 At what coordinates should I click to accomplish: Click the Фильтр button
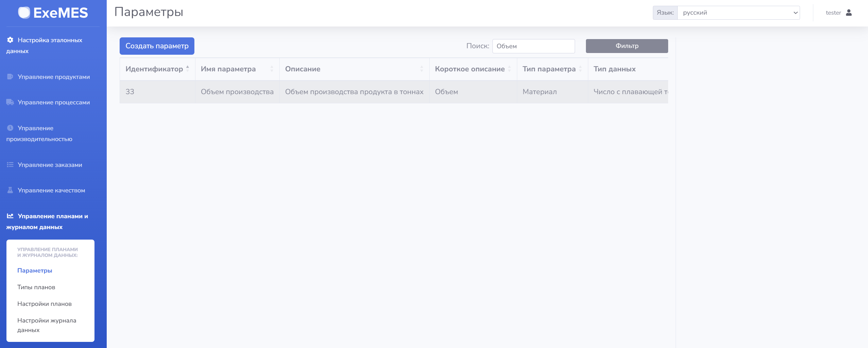(627, 46)
